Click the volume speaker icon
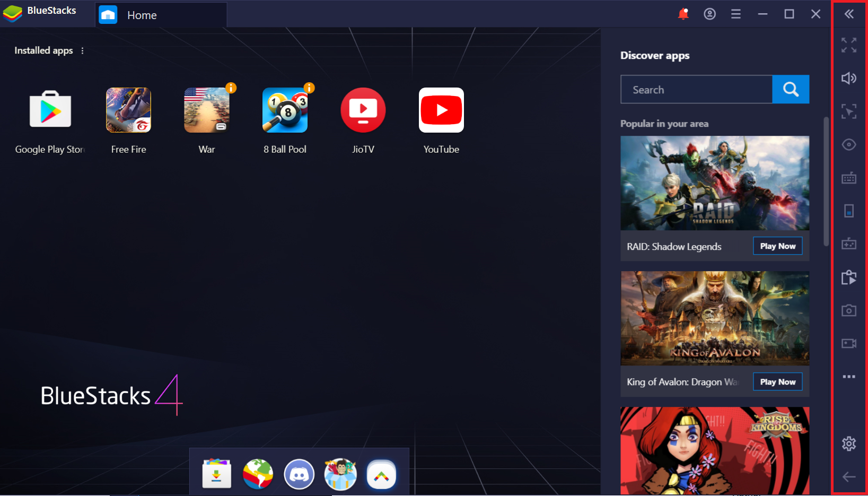Viewport: 868px width, 496px height. (x=849, y=79)
